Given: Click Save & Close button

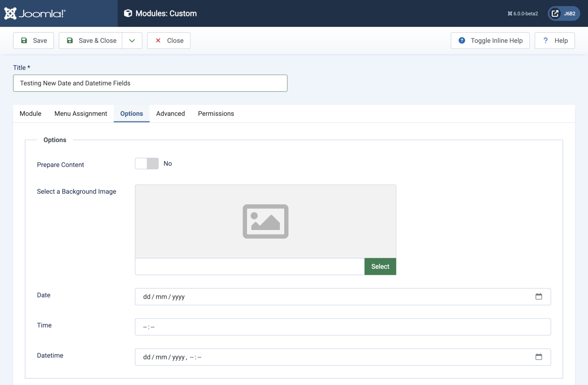Looking at the screenshot, I should tap(91, 41).
